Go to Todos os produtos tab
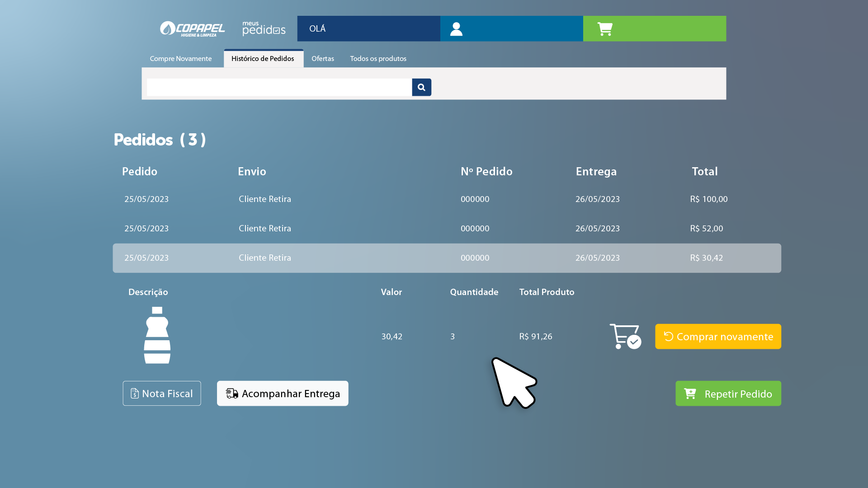868x488 pixels. tap(378, 59)
